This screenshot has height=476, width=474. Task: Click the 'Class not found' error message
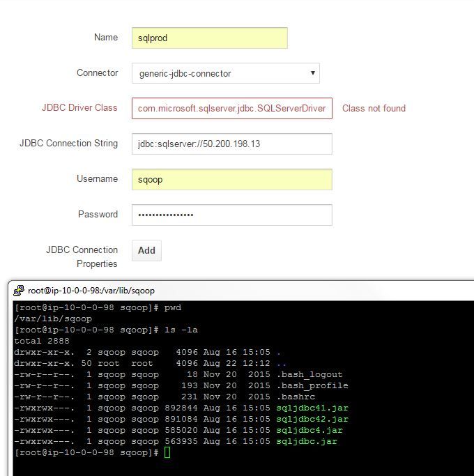tap(374, 109)
